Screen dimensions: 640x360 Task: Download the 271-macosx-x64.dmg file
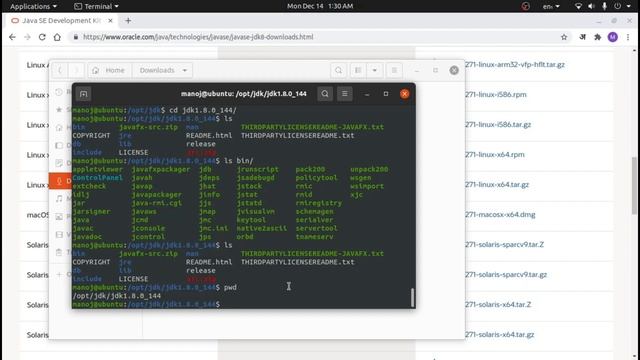click(x=500, y=215)
